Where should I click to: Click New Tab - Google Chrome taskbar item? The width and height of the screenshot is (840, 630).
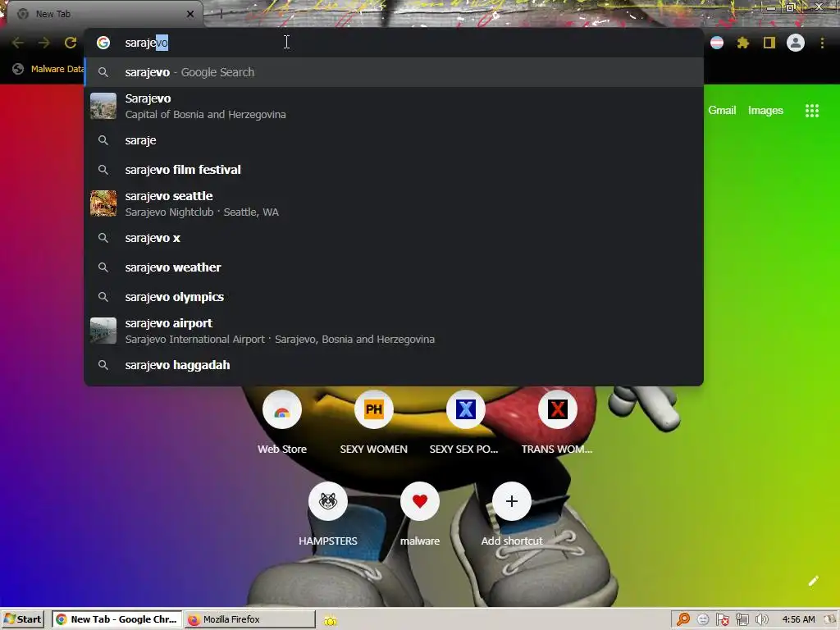116,619
